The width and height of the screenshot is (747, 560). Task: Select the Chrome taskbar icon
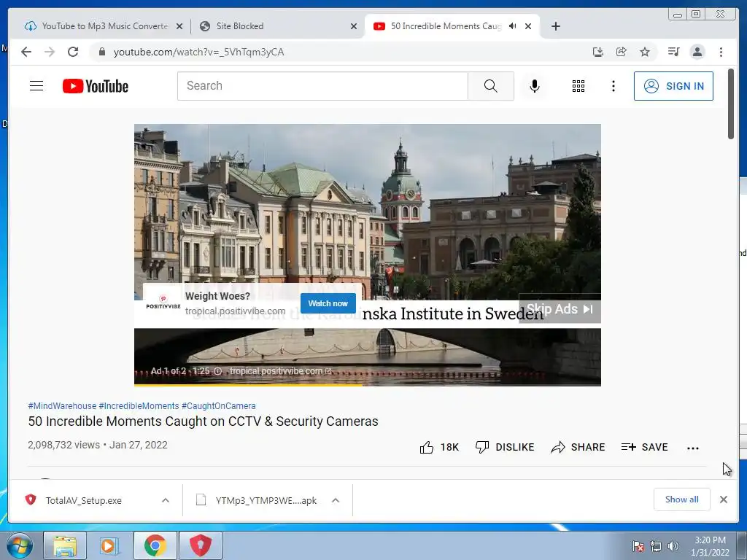tap(155, 545)
